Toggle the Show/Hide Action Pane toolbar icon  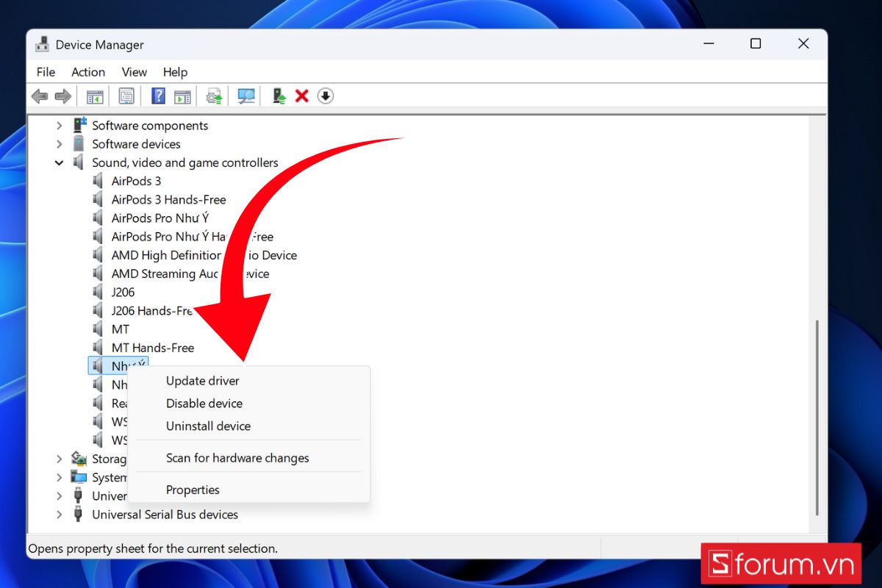tap(182, 96)
